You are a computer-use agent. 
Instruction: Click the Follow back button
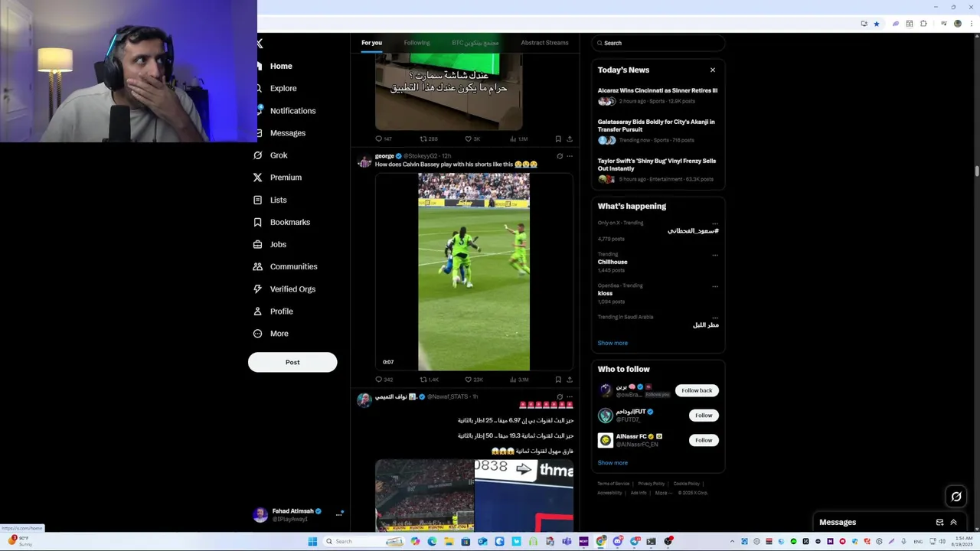pyautogui.click(x=697, y=390)
